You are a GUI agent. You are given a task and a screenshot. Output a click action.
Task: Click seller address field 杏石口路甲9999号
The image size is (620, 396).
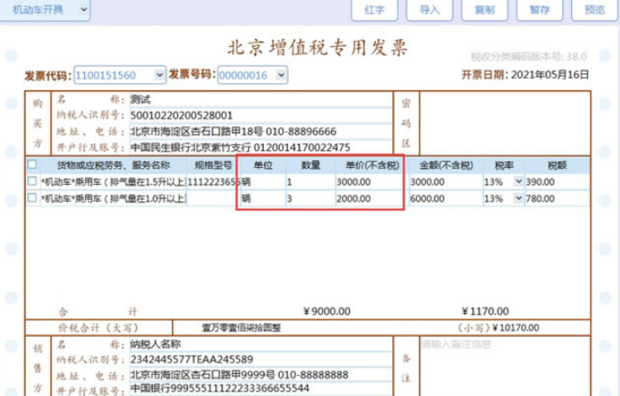pyautogui.click(x=261, y=375)
